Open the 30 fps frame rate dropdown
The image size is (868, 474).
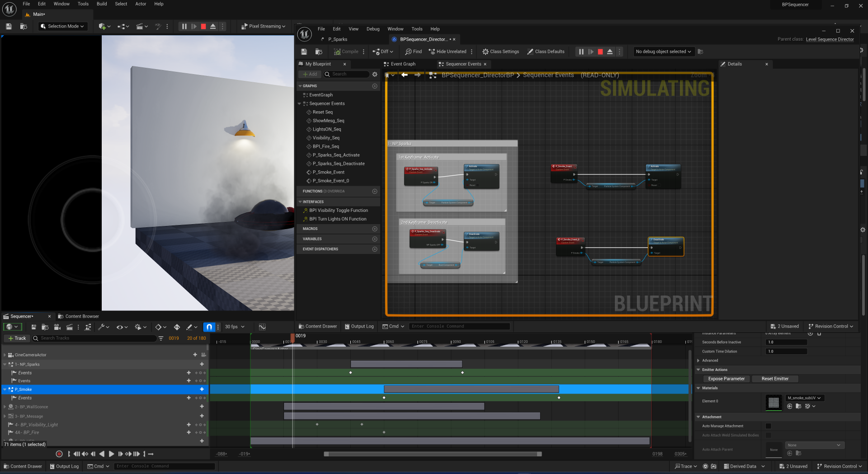click(235, 327)
